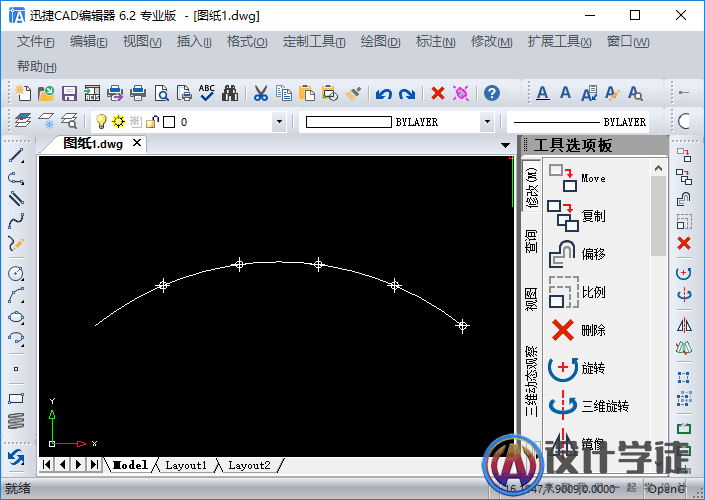Open the 绘图(D) menu

point(380,42)
